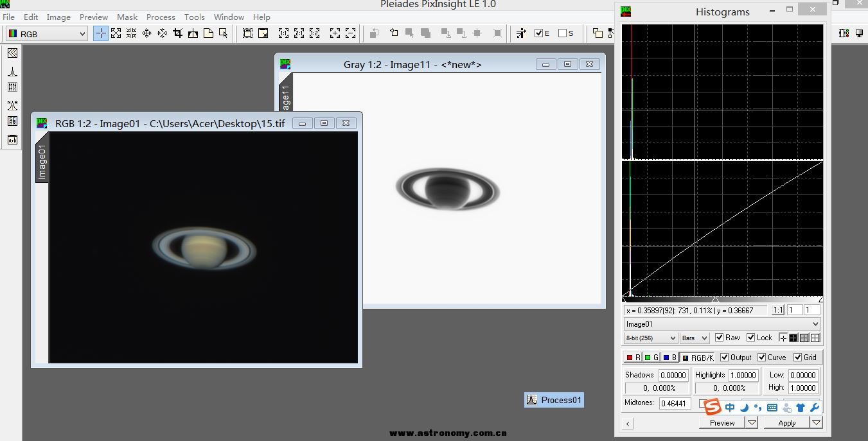The width and height of the screenshot is (868, 441).
Task: Toggle the S checkbox in toolbar
Action: point(563,33)
